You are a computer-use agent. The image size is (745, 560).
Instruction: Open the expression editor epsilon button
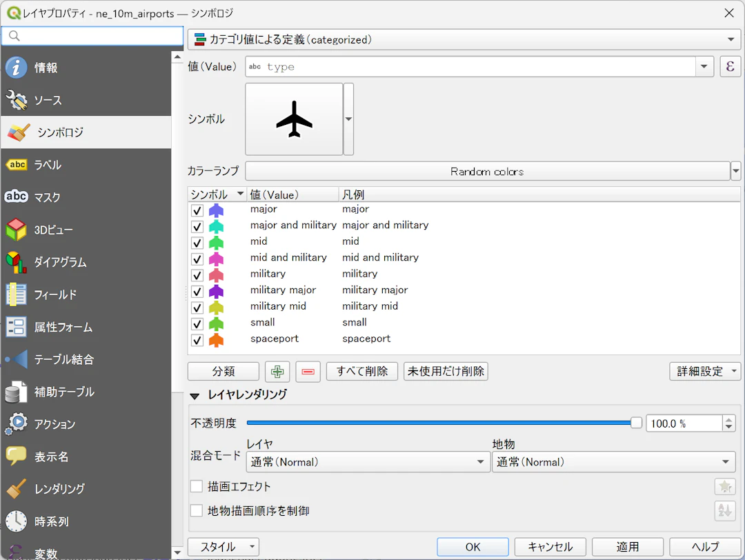tap(730, 67)
